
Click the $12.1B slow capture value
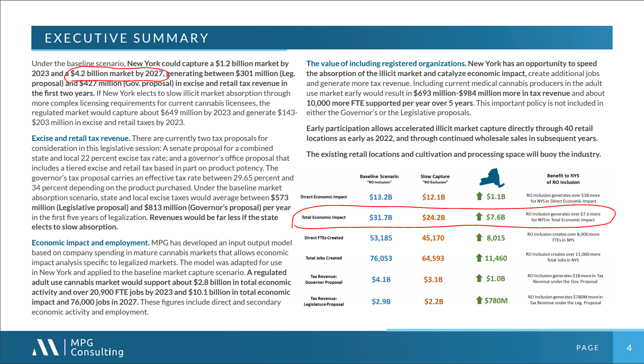click(x=433, y=197)
